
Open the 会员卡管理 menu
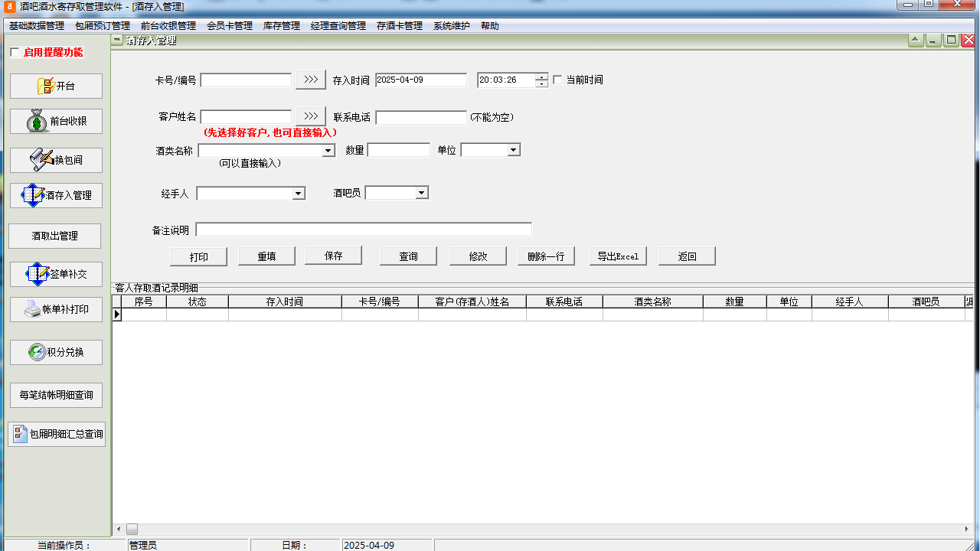(x=229, y=26)
